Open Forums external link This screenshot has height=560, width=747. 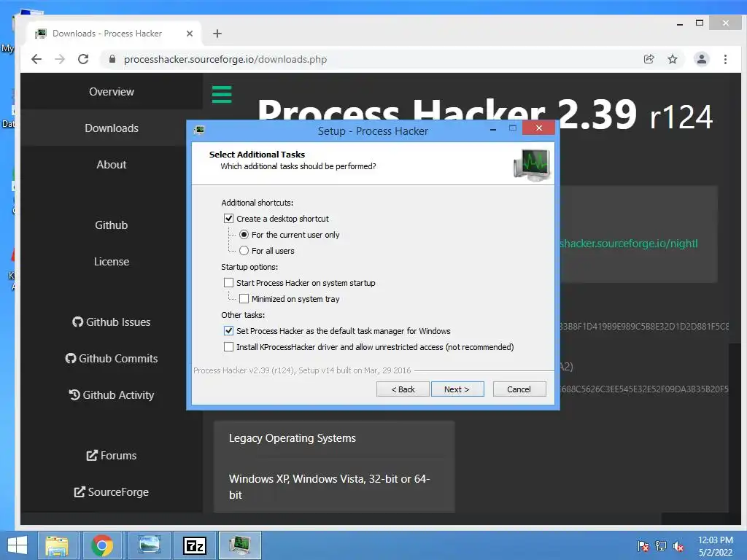coord(112,455)
